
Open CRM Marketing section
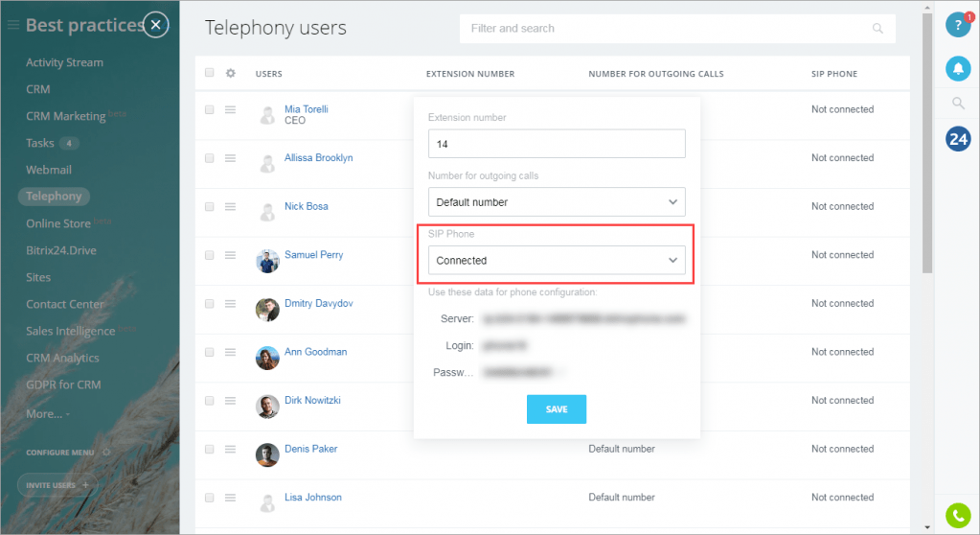coord(66,116)
